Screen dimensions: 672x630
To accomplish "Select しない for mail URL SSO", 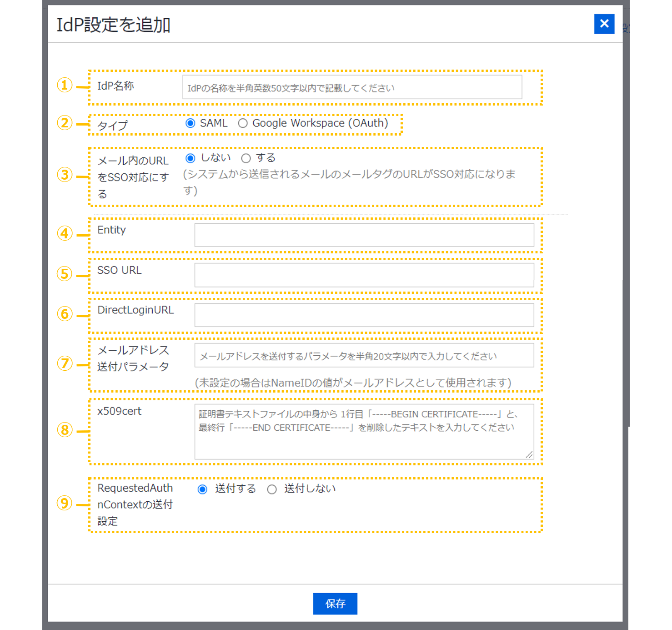I will pyautogui.click(x=191, y=158).
